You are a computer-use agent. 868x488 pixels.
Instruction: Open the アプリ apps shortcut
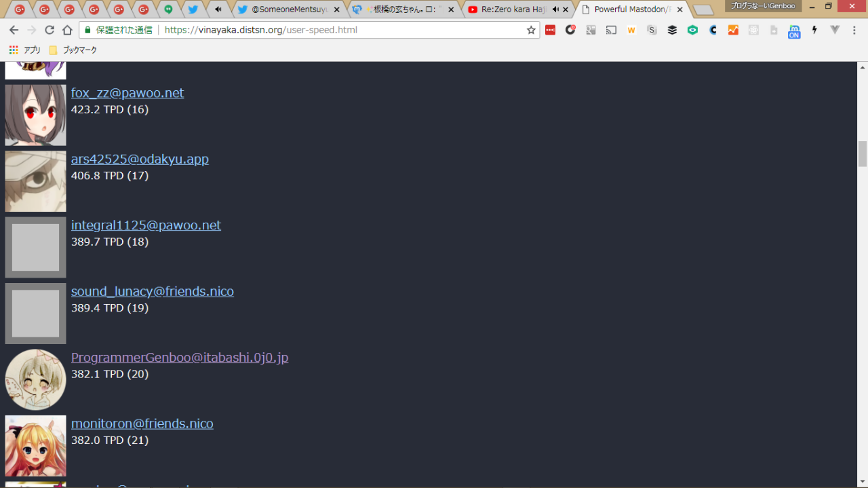25,50
